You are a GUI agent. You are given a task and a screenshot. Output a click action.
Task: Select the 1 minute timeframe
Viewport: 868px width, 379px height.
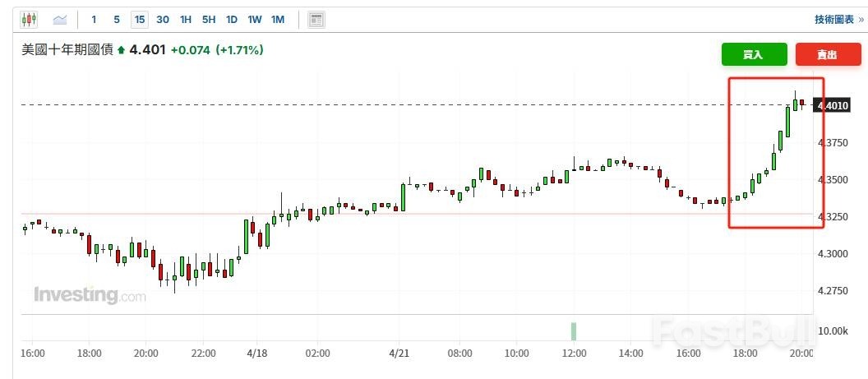point(95,19)
